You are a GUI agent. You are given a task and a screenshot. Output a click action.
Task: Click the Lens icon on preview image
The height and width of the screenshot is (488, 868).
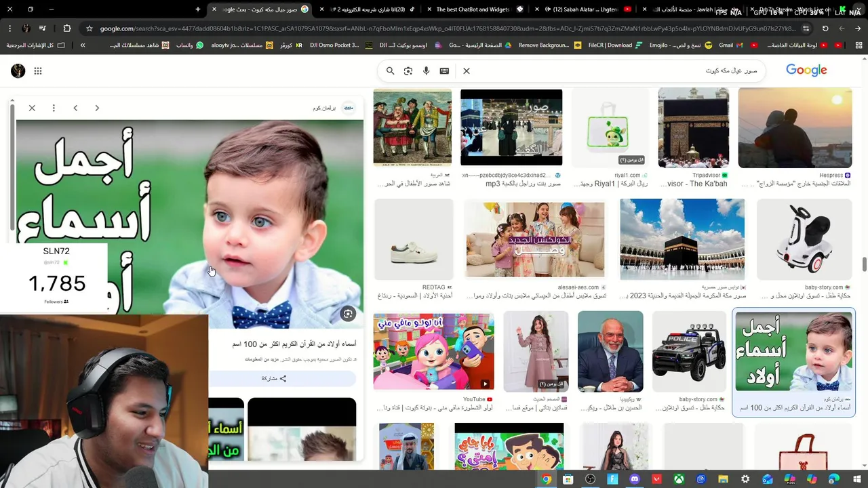point(348,314)
